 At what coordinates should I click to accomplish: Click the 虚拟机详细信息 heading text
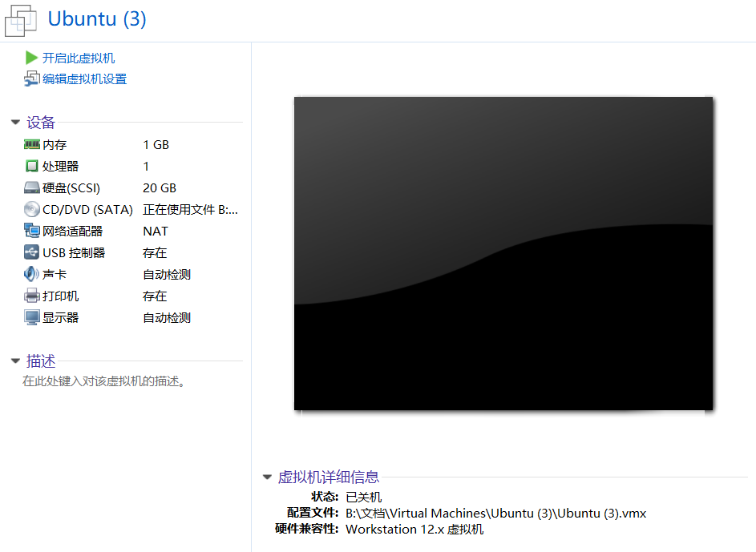point(329,477)
